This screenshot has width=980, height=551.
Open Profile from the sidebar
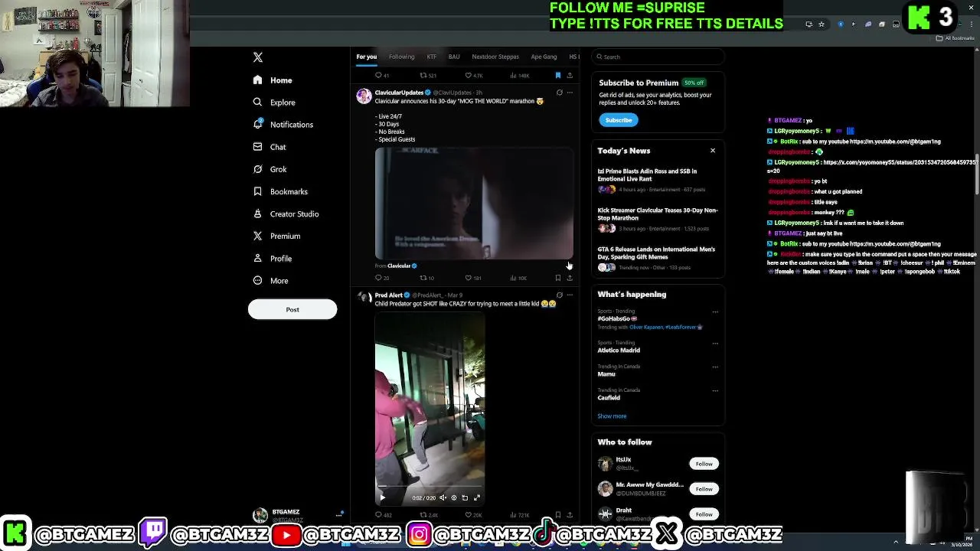273,259
